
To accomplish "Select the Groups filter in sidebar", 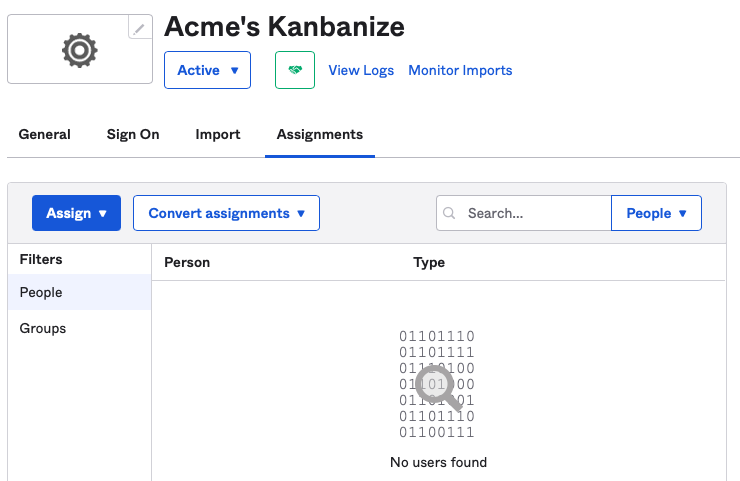I will point(43,328).
